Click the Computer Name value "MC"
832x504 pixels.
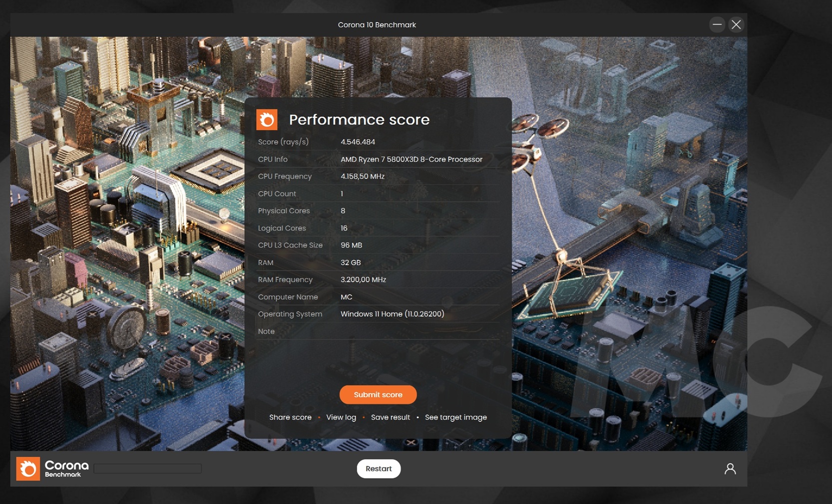coord(347,297)
